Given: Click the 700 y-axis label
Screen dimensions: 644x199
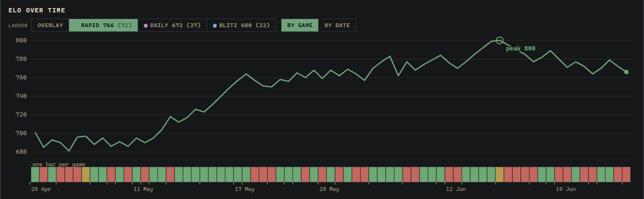Looking at the screenshot, I should click(x=21, y=133).
